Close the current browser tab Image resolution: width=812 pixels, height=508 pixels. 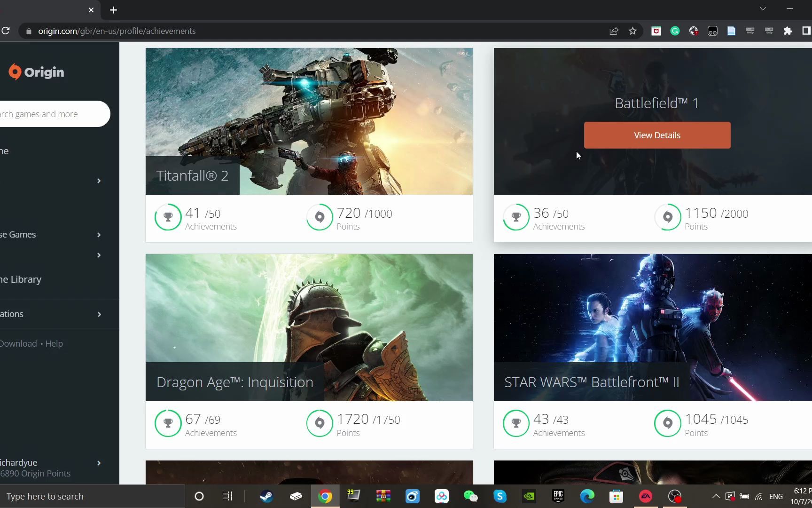[x=91, y=10]
